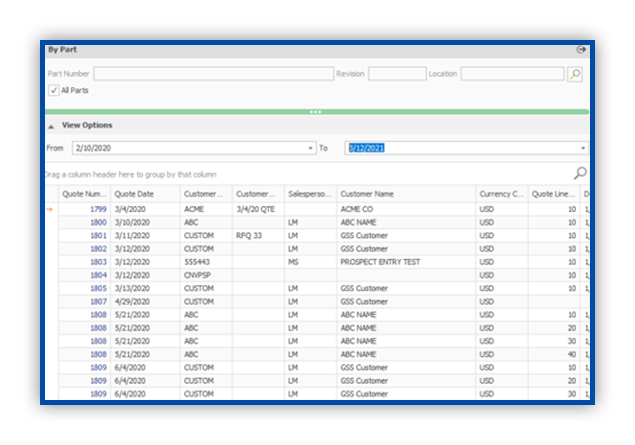Click the green splitter bar dots handle
This screenshot has width=635, height=445.
coord(315,112)
